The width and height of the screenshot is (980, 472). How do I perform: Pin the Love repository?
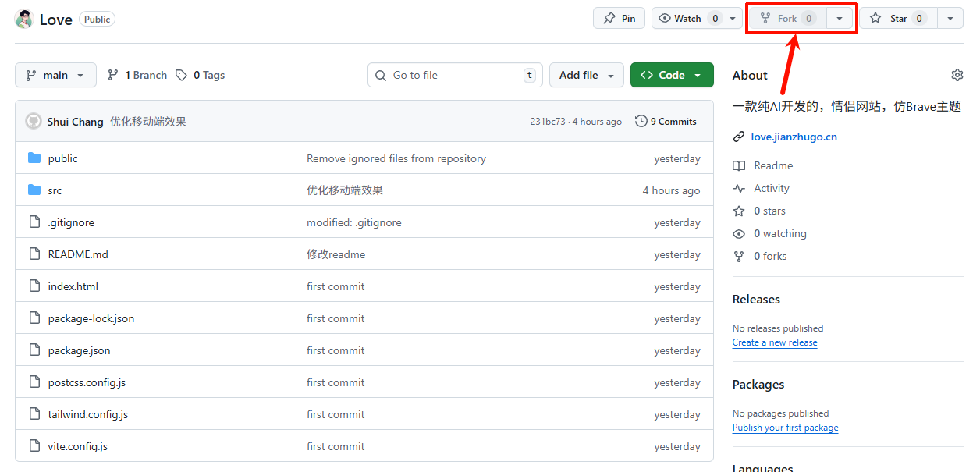coord(620,18)
